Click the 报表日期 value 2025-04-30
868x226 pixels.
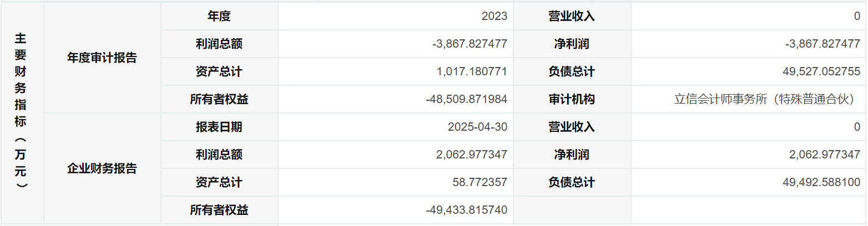point(477,127)
